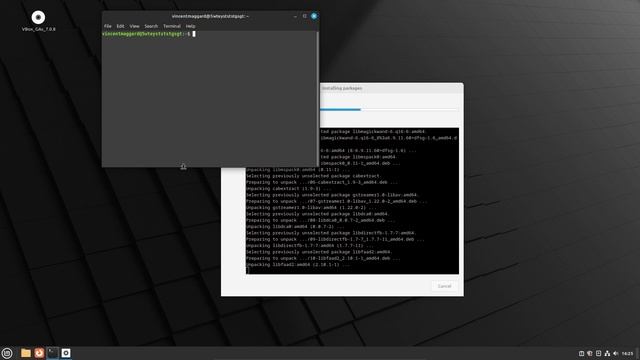Cancel the package installation

pyautogui.click(x=444, y=286)
